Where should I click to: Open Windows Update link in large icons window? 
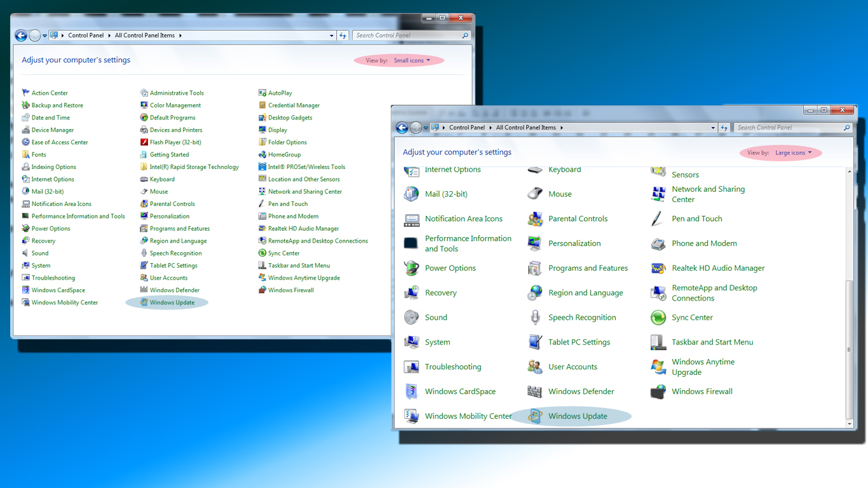coord(578,416)
